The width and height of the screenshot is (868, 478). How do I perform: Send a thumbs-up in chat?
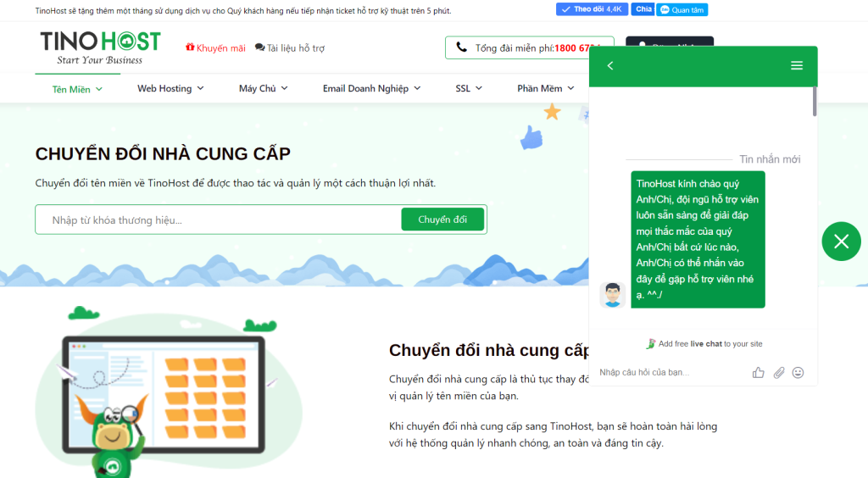[x=759, y=372]
